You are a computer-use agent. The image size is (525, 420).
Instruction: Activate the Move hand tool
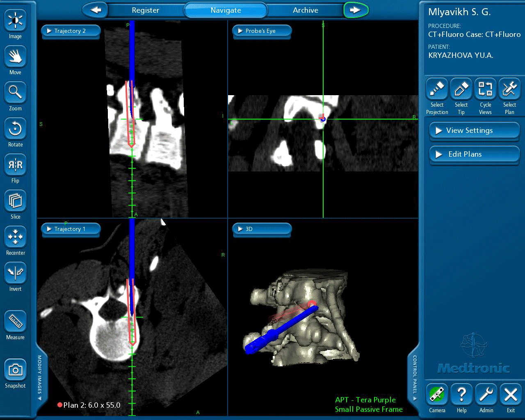(15, 57)
